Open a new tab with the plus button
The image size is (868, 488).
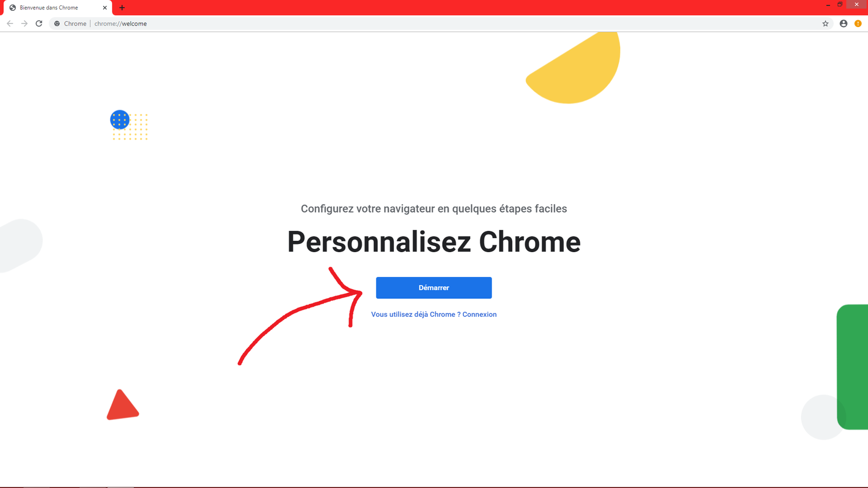[122, 8]
